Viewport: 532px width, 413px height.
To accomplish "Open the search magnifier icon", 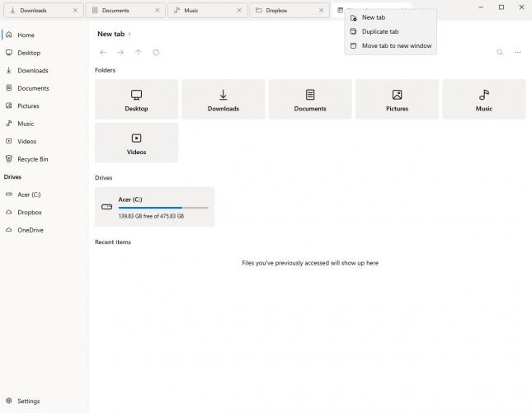I will (x=500, y=52).
